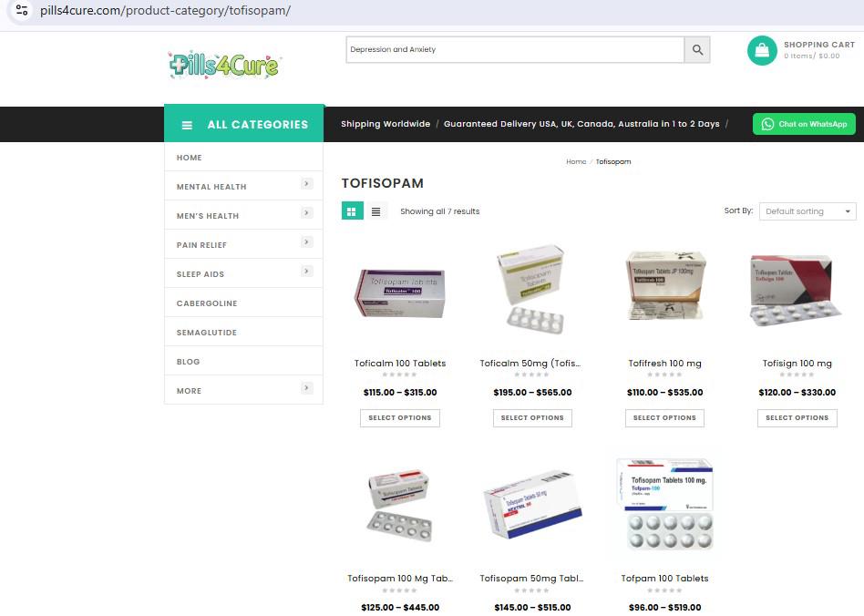Rate Tofifresh 100 mg with stars
864x616 pixels.
664,375
